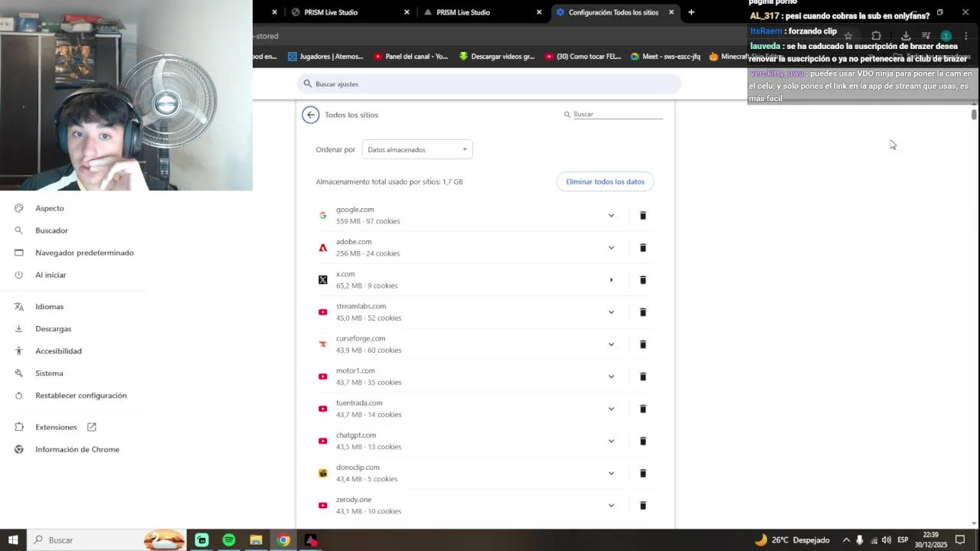Open a new Chrome tab with plus button
The image size is (980, 551).
[691, 12]
